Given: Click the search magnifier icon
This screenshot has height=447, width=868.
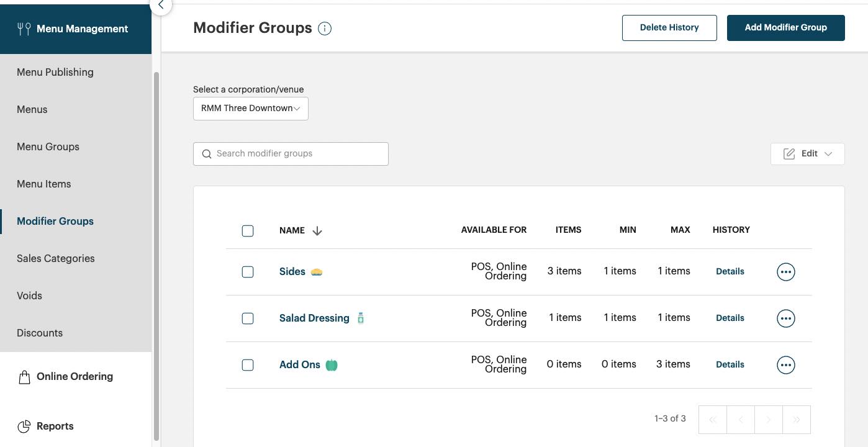Looking at the screenshot, I should [x=207, y=153].
